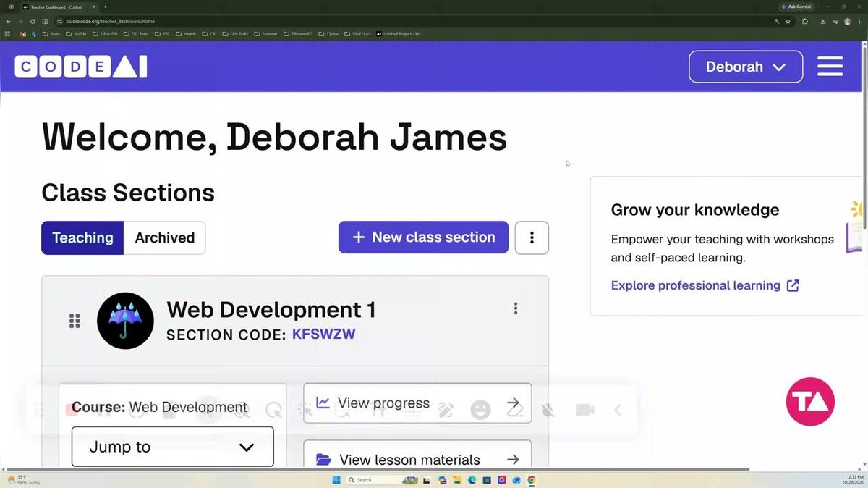Open the Untitled Project bookmark
The height and width of the screenshot is (488, 868).
399,33
